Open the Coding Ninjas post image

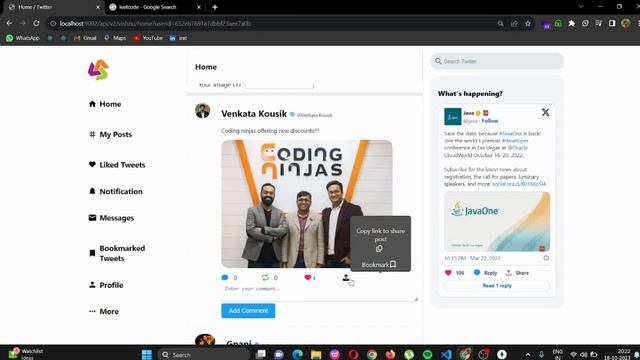[x=307, y=204]
